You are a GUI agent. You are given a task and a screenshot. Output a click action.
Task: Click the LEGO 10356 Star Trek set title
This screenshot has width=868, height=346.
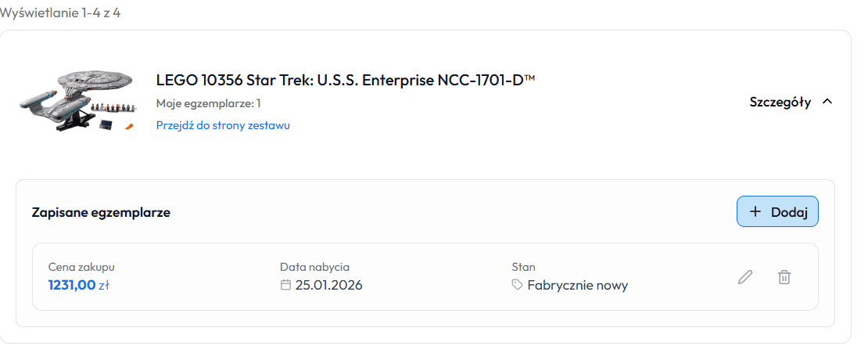[x=346, y=80]
